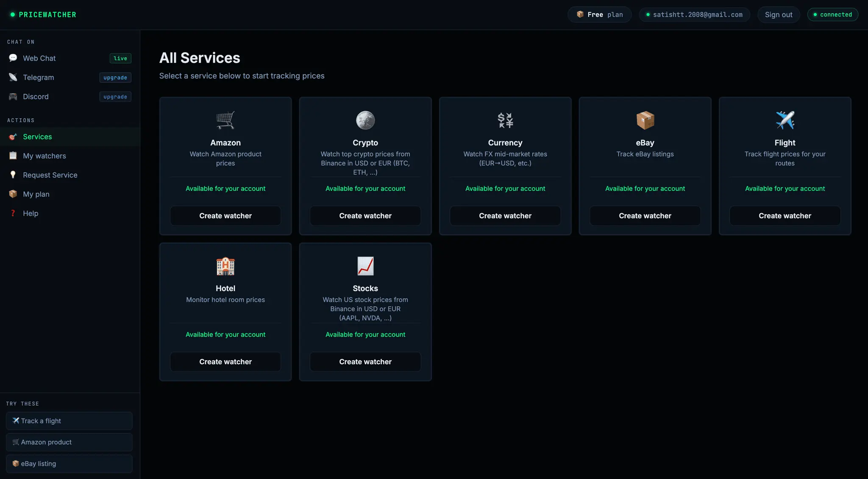Click the green dot beside PRICEWATCHER logo
The image size is (868, 479).
pos(13,14)
